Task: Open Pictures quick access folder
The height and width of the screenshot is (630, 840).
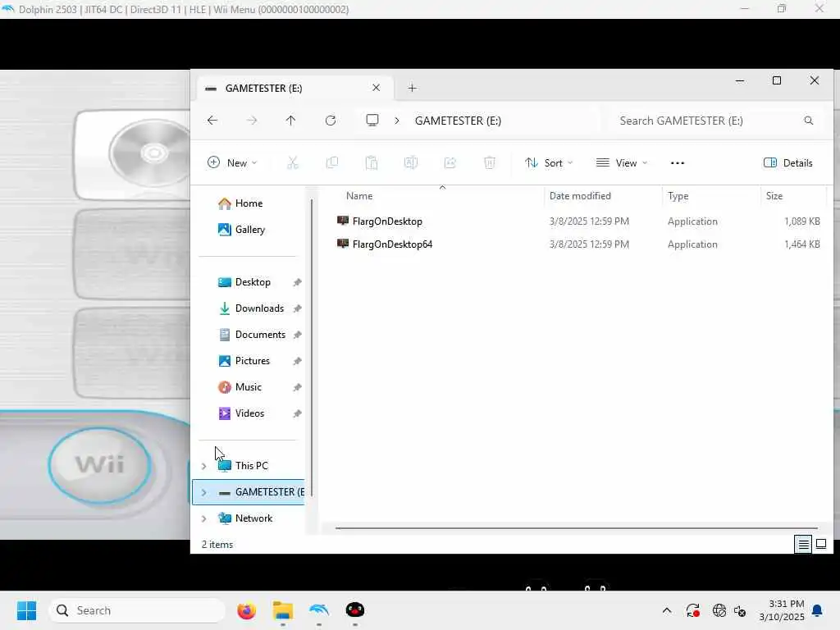Action: (253, 361)
